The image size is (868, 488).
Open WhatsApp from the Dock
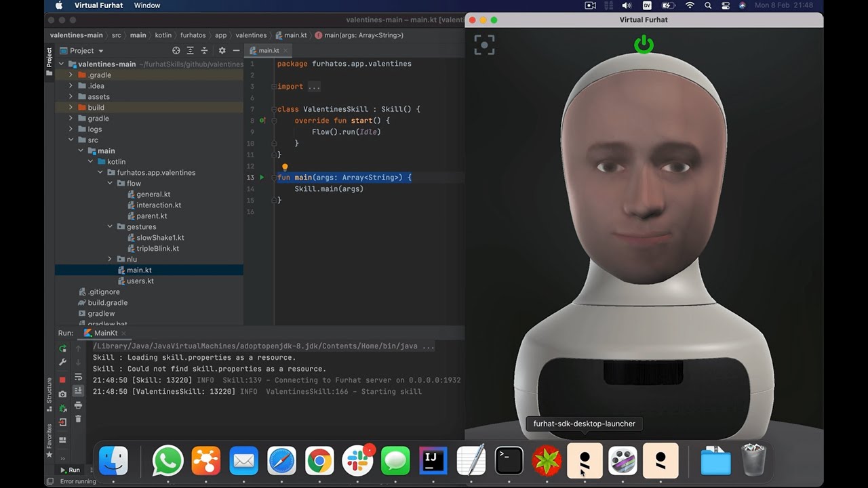click(167, 461)
